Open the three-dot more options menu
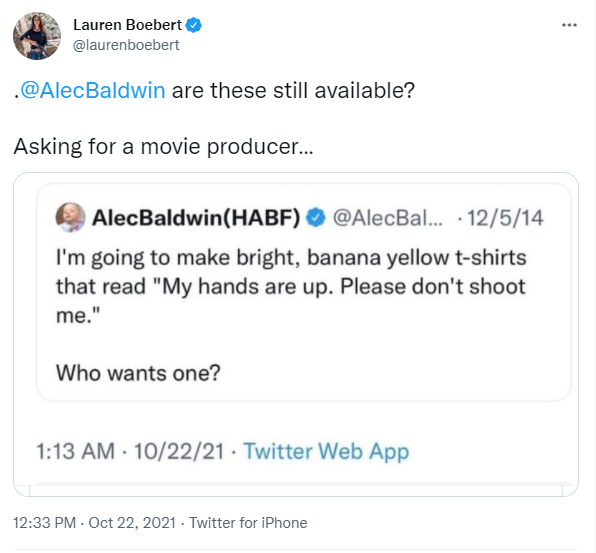The width and height of the screenshot is (596, 553). pyautogui.click(x=569, y=25)
